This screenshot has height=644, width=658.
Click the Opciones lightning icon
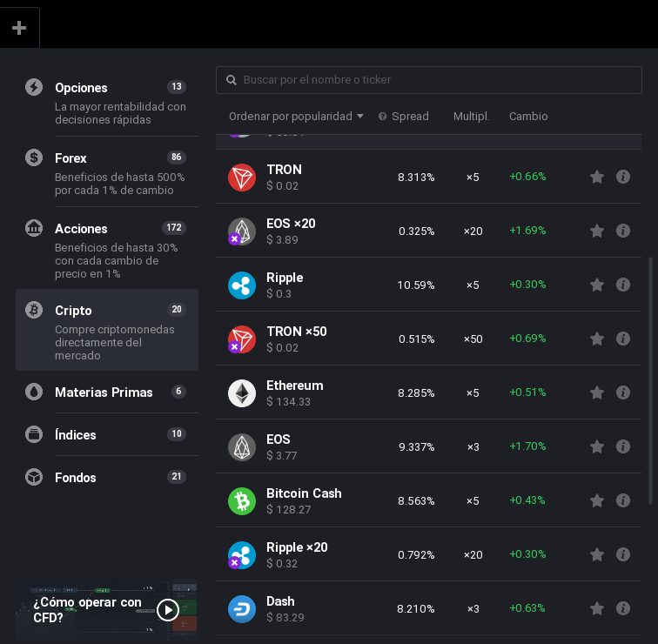[34, 87]
